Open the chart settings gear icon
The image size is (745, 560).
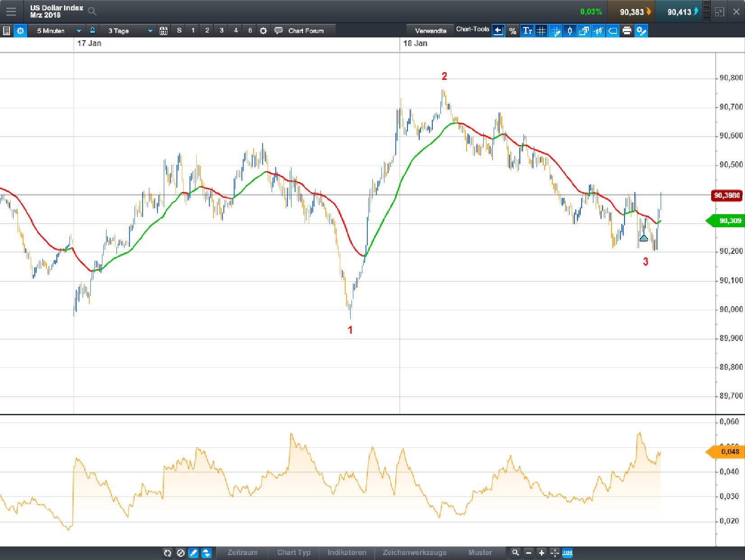tap(642, 31)
